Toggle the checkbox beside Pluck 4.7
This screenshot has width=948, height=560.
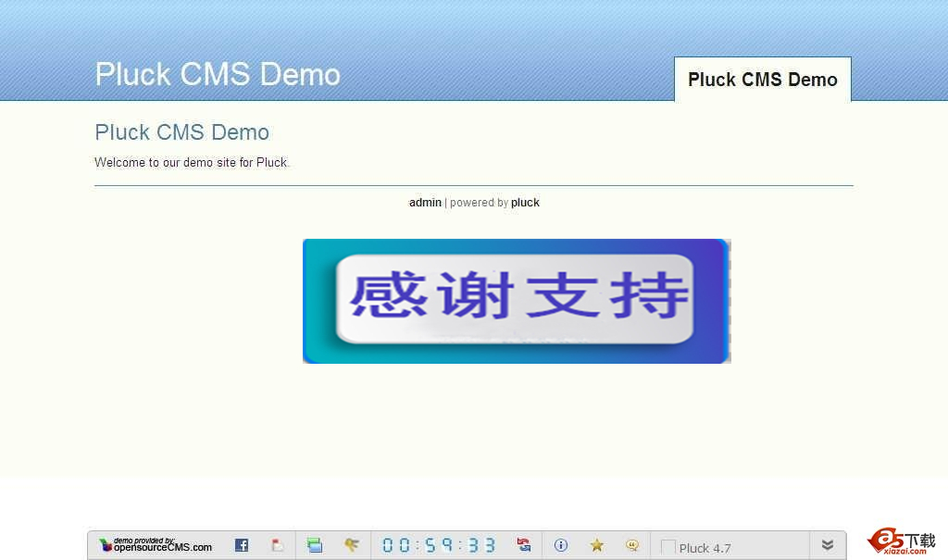(668, 547)
